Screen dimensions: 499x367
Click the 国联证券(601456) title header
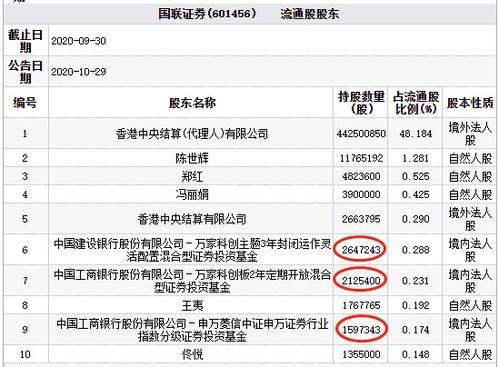click(207, 14)
